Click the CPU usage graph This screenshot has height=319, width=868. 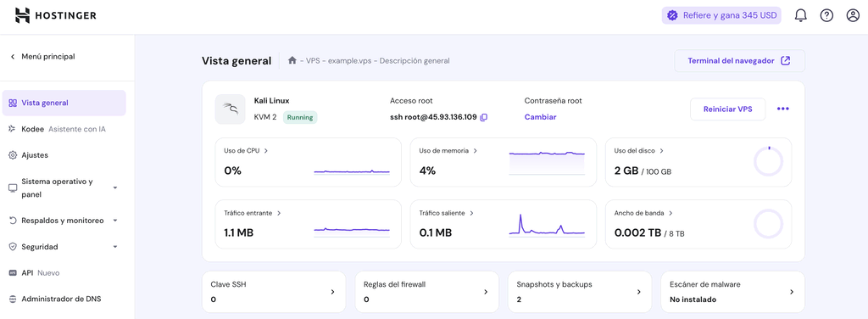point(352,171)
